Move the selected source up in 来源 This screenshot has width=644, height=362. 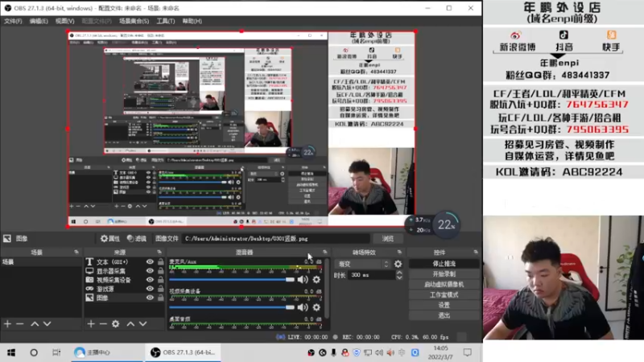[x=130, y=324]
